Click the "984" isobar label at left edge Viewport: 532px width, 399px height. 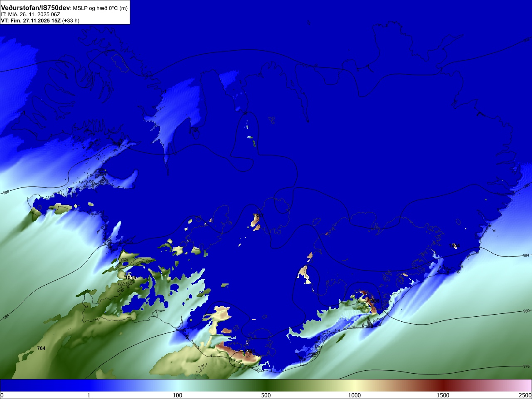(6, 317)
